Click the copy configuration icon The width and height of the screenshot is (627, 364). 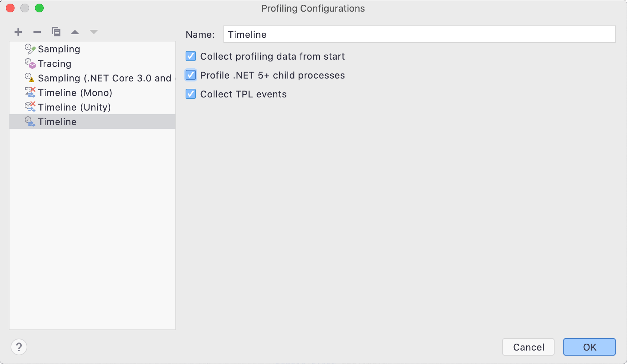pyautogui.click(x=56, y=32)
